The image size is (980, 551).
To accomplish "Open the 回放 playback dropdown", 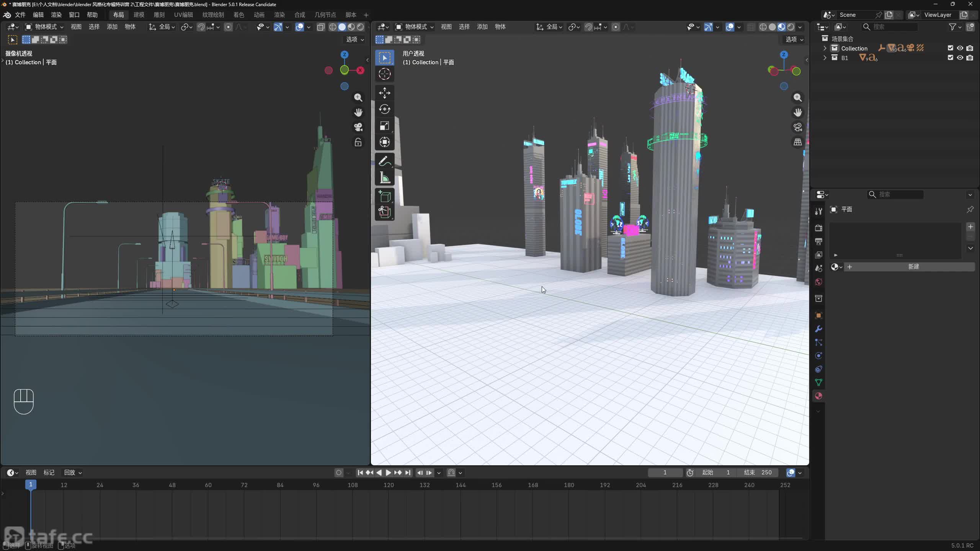I will point(73,473).
